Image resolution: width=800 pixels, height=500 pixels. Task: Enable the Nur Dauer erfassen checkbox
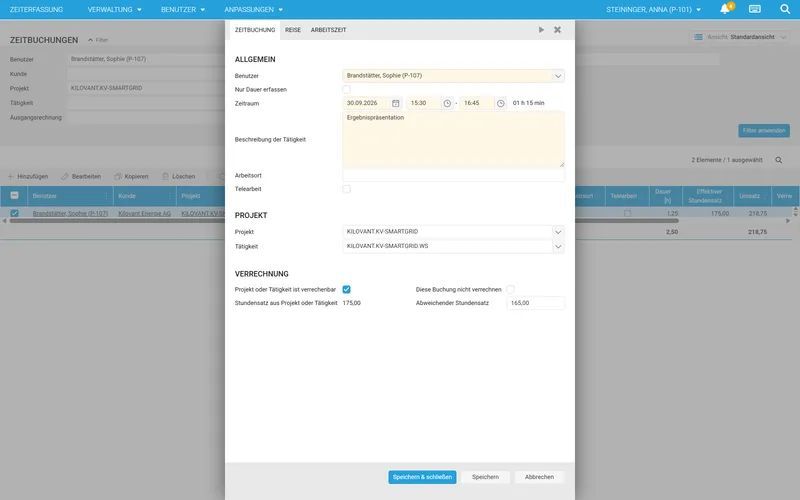coord(346,89)
